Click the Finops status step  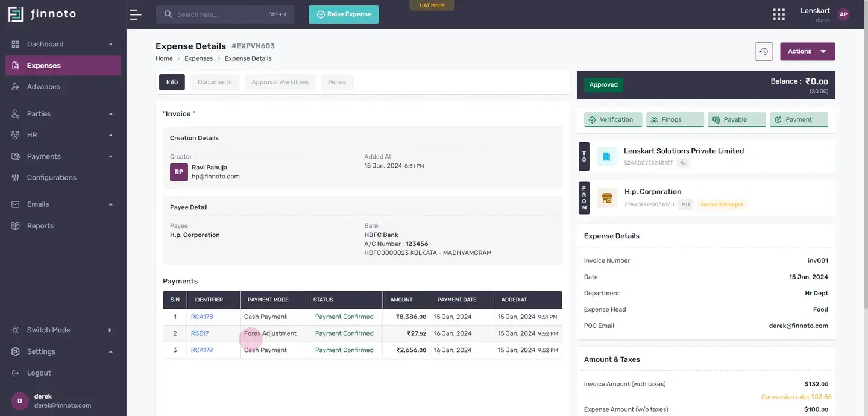click(675, 119)
